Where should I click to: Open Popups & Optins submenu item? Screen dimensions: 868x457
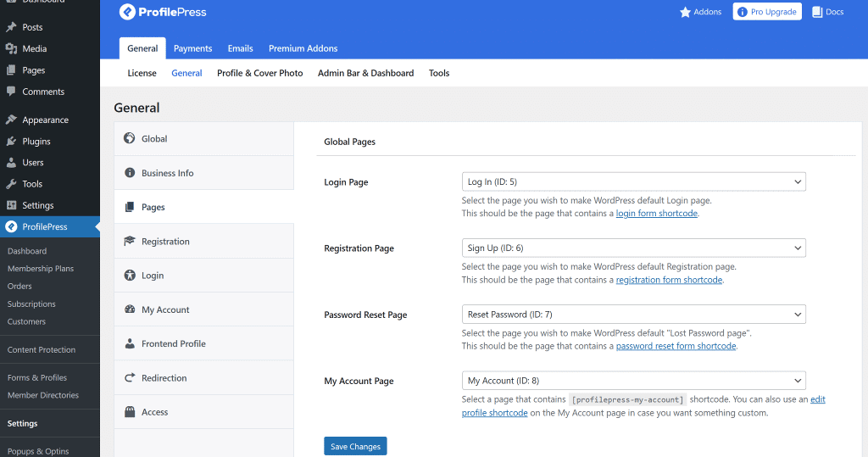click(x=38, y=451)
